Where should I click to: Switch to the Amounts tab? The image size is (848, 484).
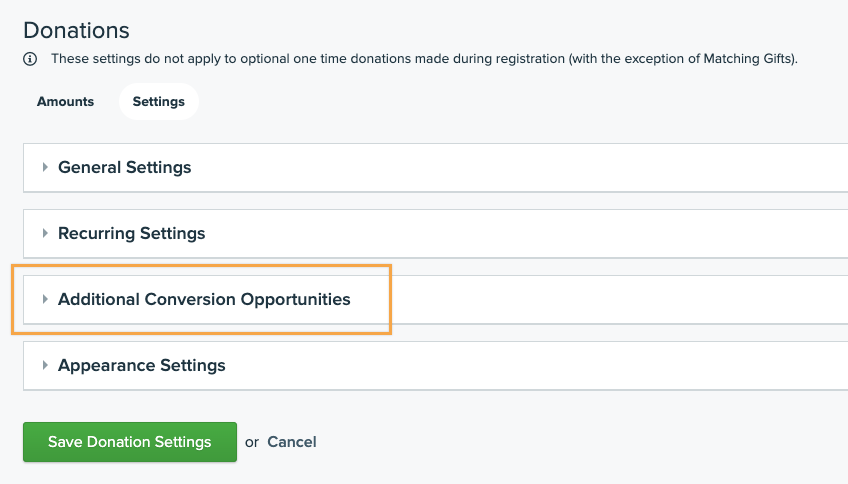65,101
